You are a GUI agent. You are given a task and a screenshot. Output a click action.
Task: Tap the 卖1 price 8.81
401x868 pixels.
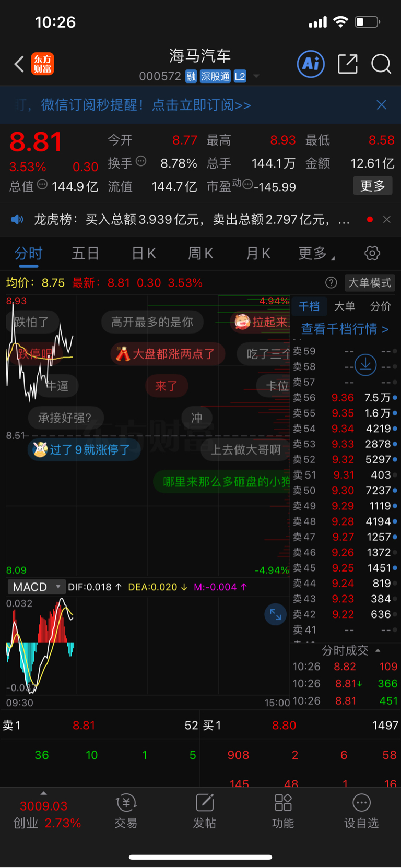pos(84,726)
